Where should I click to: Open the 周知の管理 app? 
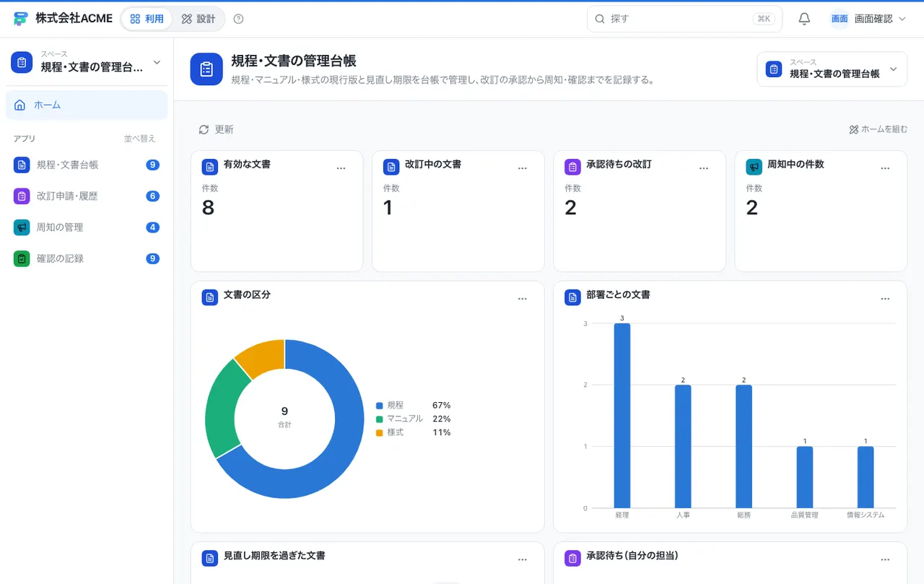pos(87,227)
